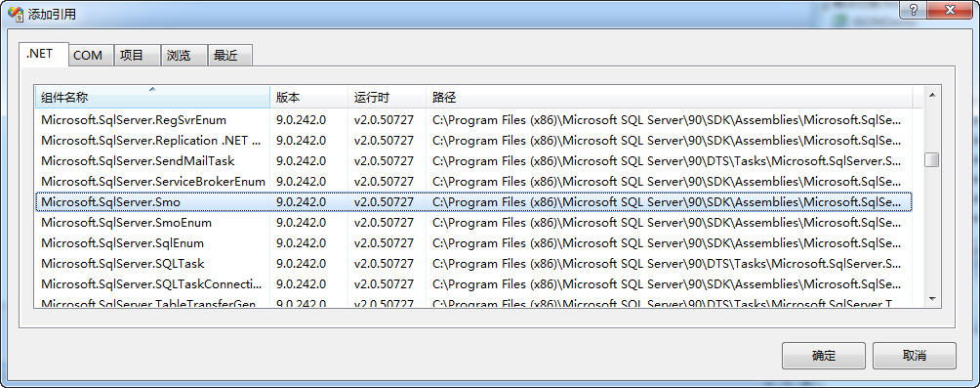Viewport: 980px width, 388px height.
Task: Select Microsoft.SqlServer.SmoEnum row
Action: [473, 223]
